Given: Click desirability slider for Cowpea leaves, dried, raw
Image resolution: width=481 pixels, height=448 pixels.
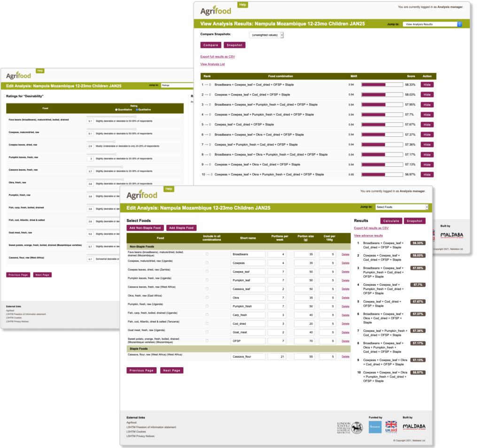Looking at the screenshot, I should (115, 141).
